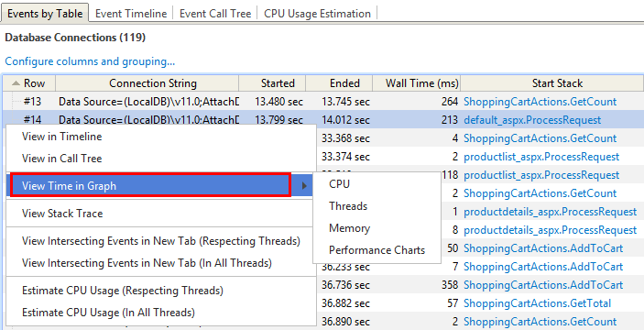Switch to the Event Timeline tab

coord(131,14)
